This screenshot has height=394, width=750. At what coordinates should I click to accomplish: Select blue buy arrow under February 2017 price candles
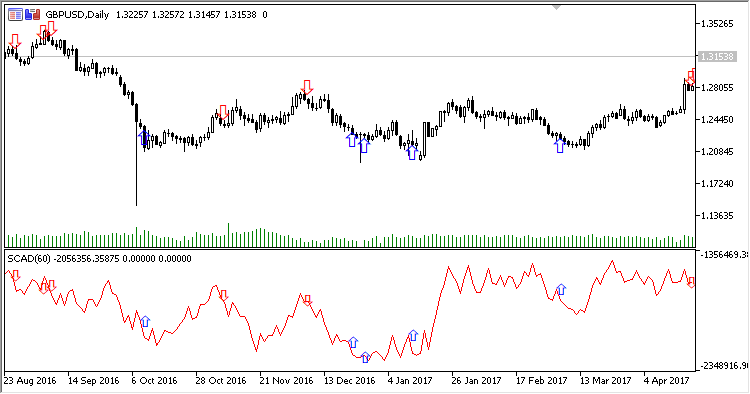pyautogui.click(x=560, y=145)
